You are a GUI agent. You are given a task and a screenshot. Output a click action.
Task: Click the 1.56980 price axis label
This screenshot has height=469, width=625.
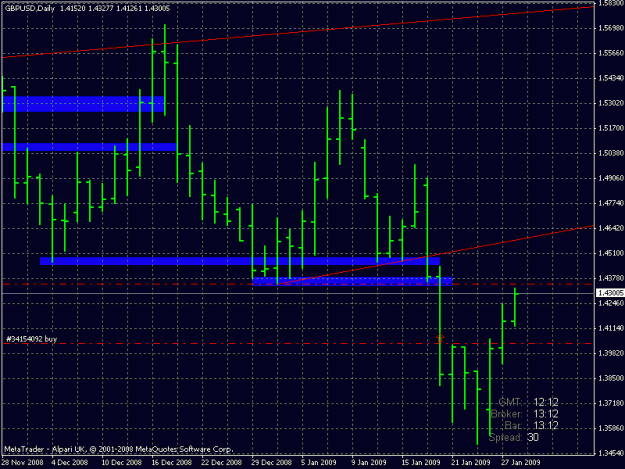tap(611, 28)
